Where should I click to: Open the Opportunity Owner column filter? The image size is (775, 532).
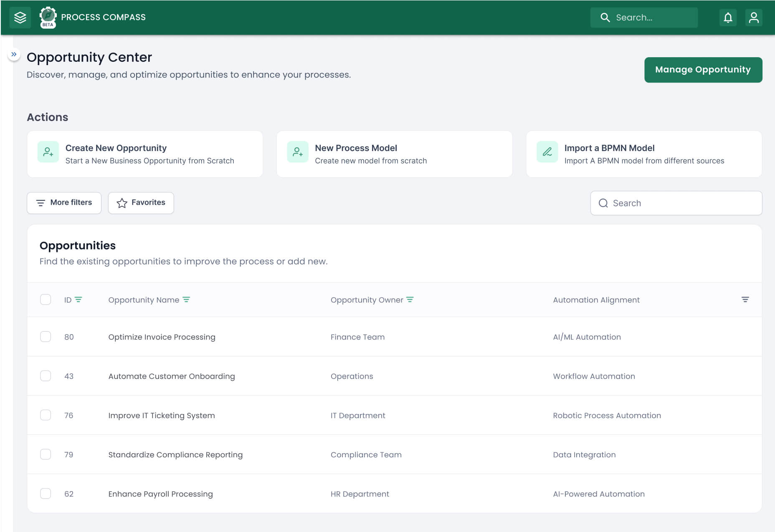pyautogui.click(x=410, y=300)
